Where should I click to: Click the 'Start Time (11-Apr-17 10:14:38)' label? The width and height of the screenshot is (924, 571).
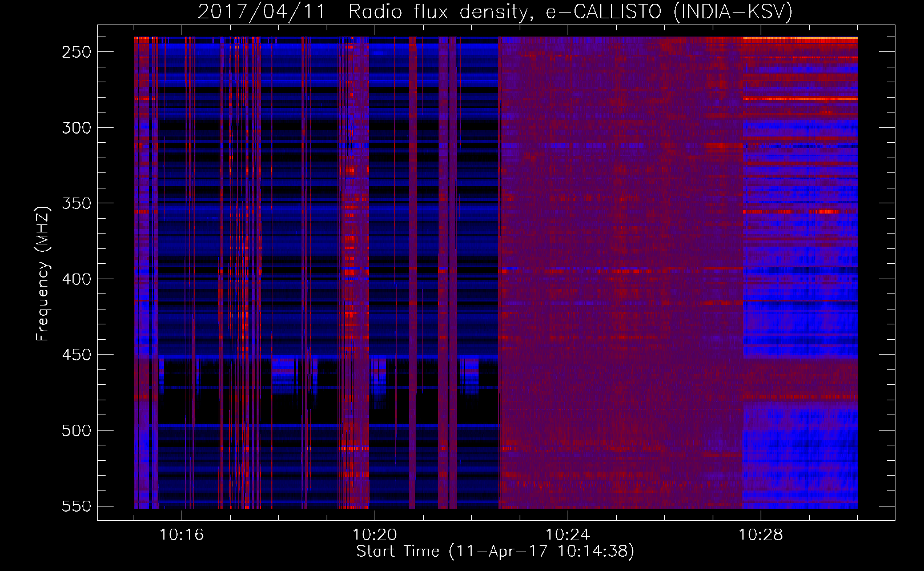click(x=495, y=552)
